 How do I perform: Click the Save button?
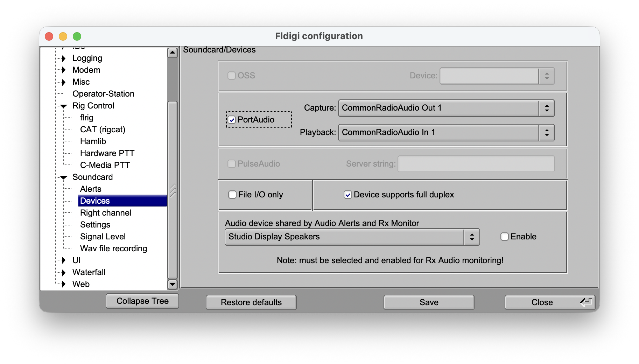[x=429, y=302]
